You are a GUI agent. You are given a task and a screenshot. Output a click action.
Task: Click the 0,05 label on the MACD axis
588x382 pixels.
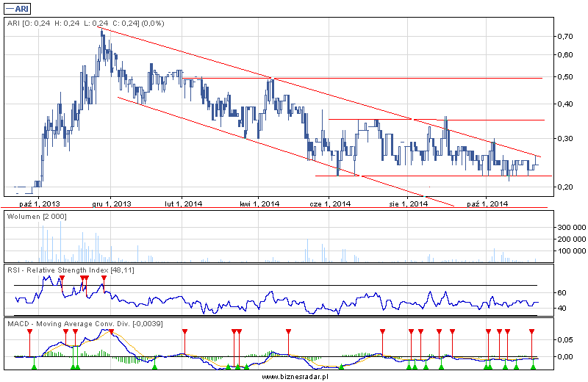tap(564, 340)
